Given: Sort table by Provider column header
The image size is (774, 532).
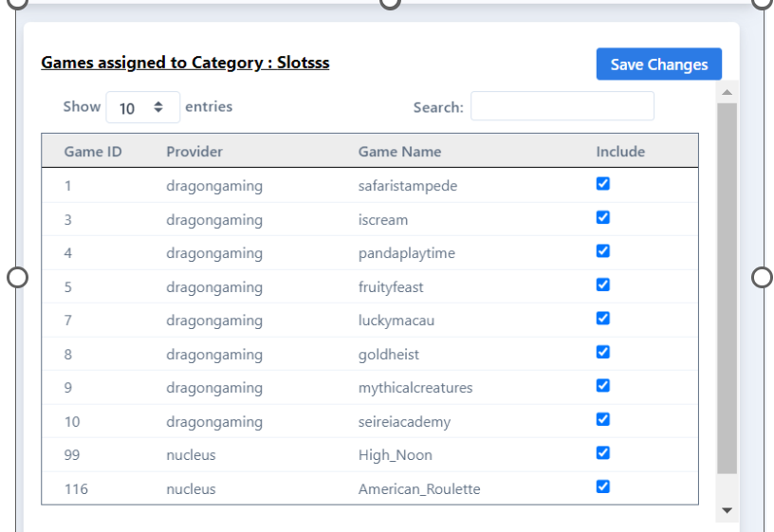Looking at the screenshot, I should click(194, 152).
